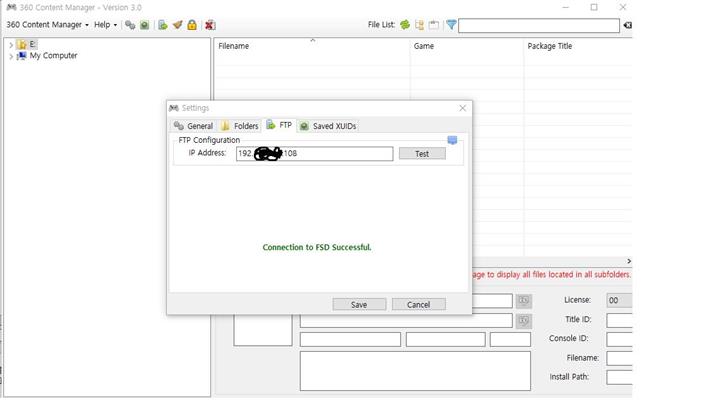Click the red X delete toolbar icon
Image resolution: width=727 pixels, height=409 pixels.
[210, 25]
